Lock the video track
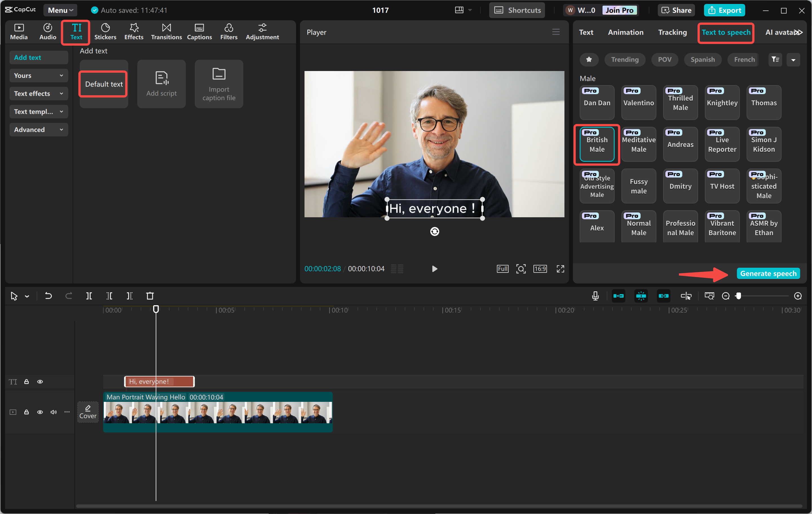 pos(26,412)
